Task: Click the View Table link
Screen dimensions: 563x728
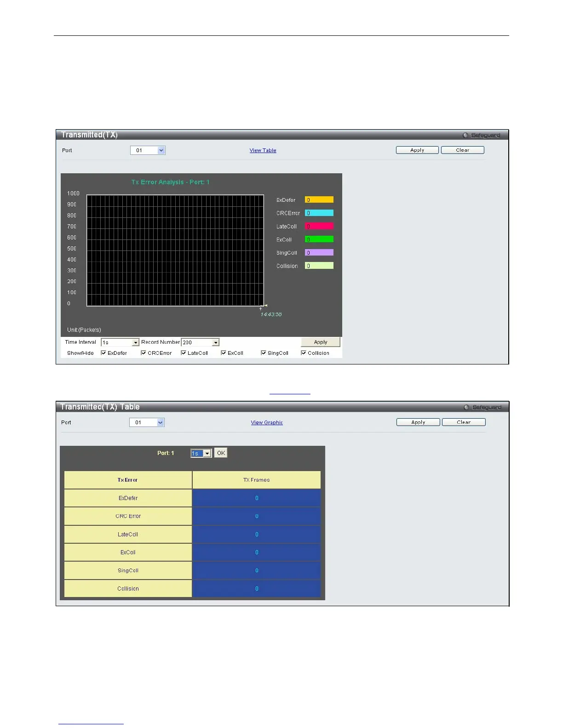Action: tap(263, 150)
